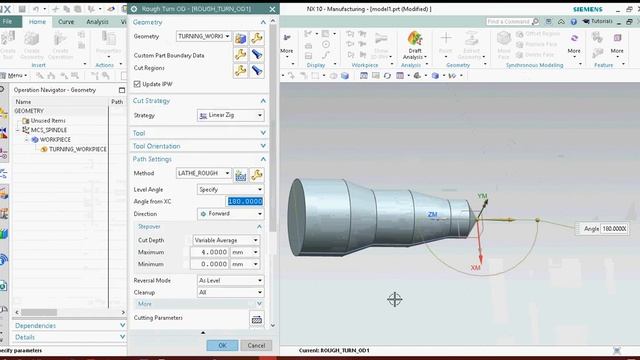Edit method wrench icon next to LATHE_ROUGH
Screen dimensions: 640x360
coord(257,175)
